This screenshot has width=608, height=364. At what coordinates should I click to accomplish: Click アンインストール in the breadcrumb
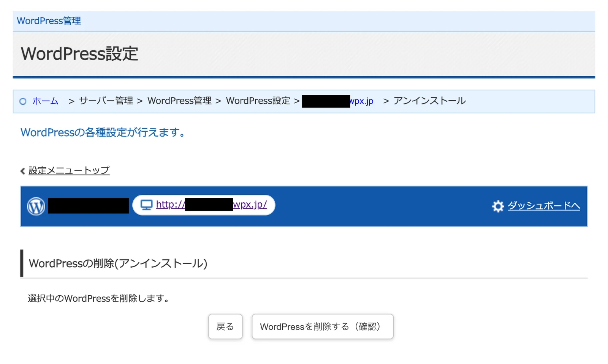[x=429, y=101]
